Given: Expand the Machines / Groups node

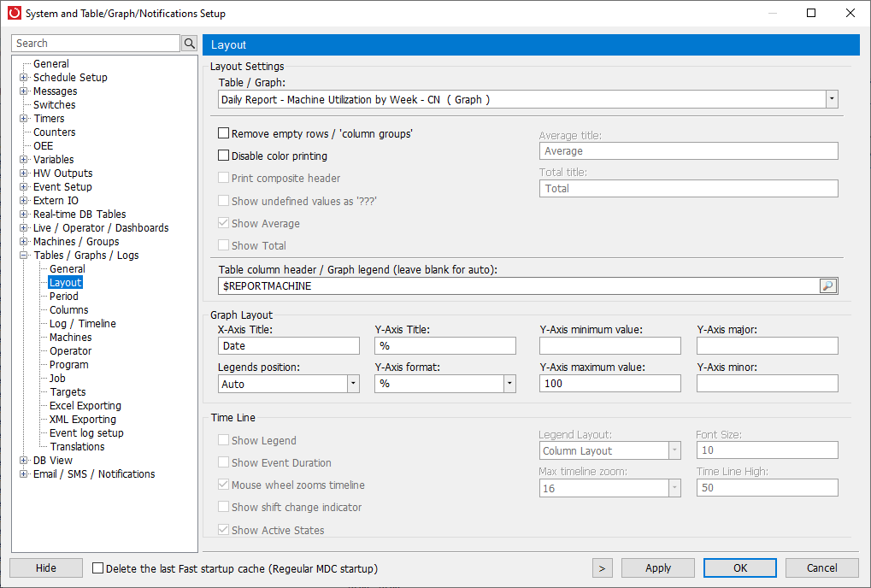Looking at the screenshot, I should pyautogui.click(x=23, y=242).
